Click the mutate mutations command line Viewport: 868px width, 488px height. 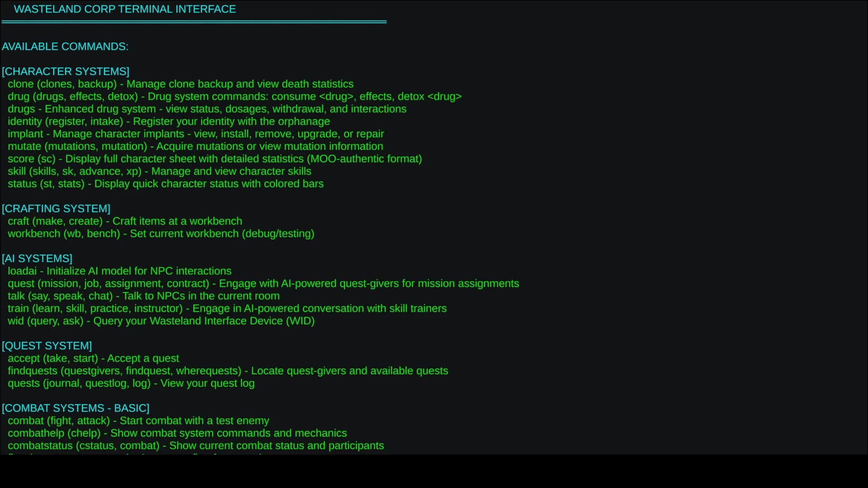[195, 146]
